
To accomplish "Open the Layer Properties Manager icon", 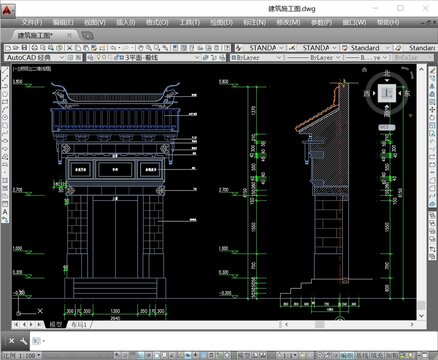I will pyautogui.click(x=90, y=58).
